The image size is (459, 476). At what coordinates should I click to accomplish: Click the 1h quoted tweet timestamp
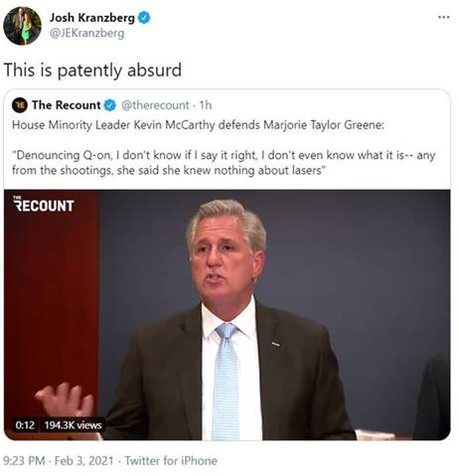(206, 105)
